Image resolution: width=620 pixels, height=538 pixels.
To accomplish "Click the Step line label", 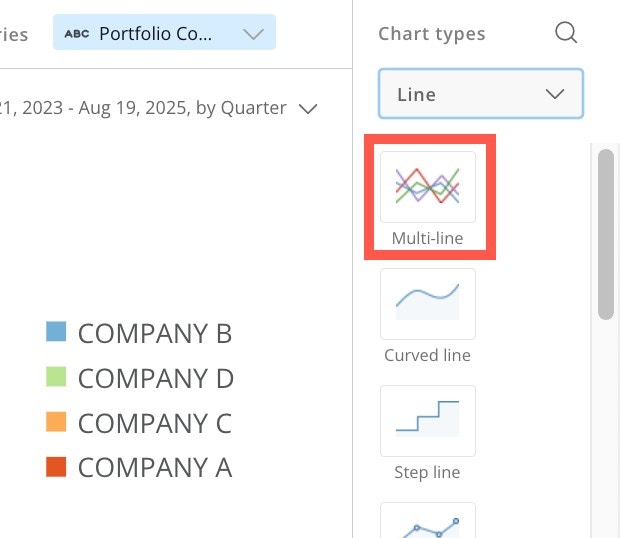I will (x=427, y=472).
